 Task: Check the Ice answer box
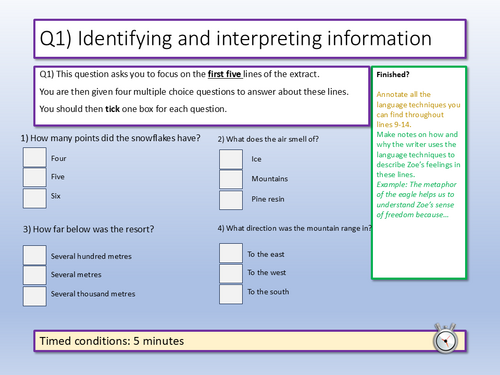point(231,159)
